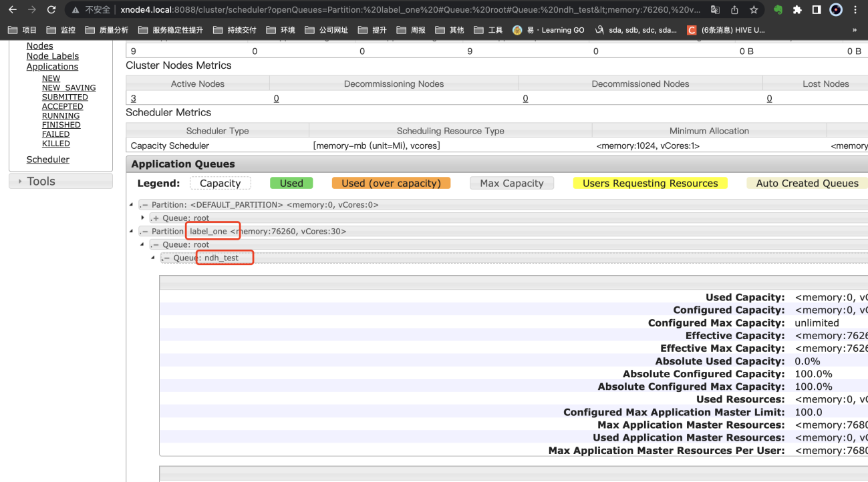The image size is (868, 482).
Task: Open the Scheduler sidebar link
Action: pyautogui.click(x=47, y=160)
